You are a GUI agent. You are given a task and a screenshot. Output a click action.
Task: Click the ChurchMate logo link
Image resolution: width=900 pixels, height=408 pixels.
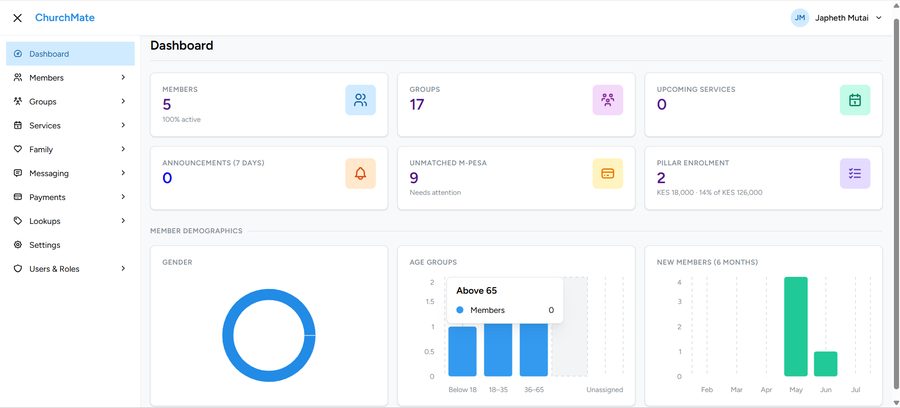coord(65,18)
